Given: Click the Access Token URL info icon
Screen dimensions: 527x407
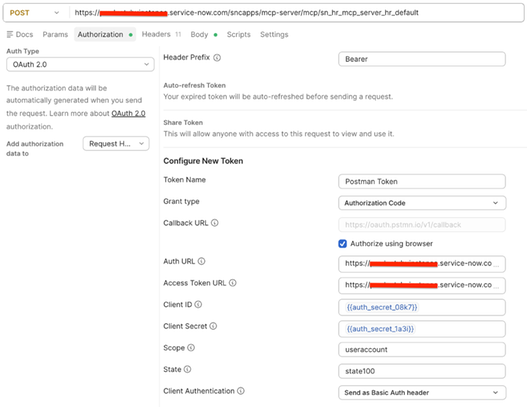Looking at the screenshot, I should [233, 283].
